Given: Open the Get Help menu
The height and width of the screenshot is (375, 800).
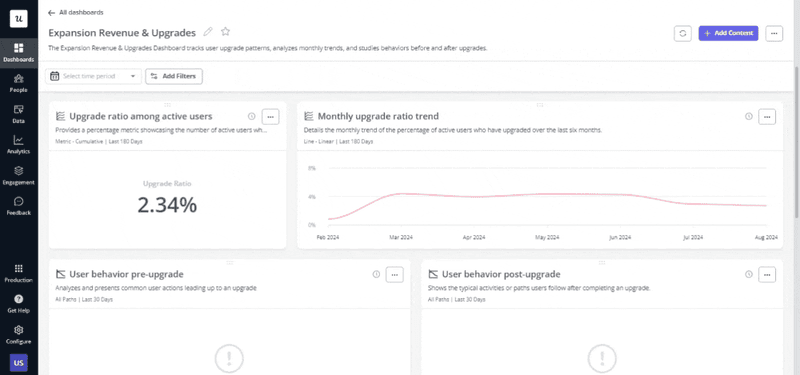Looking at the screenshot, I should tap(18, 304).
